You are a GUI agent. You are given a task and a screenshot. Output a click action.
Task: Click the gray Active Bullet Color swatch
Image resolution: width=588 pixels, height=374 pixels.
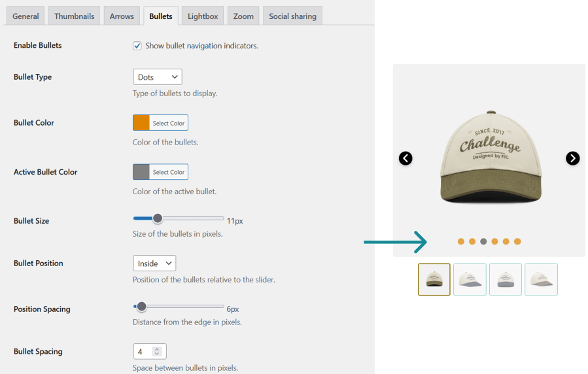(141, 172)
